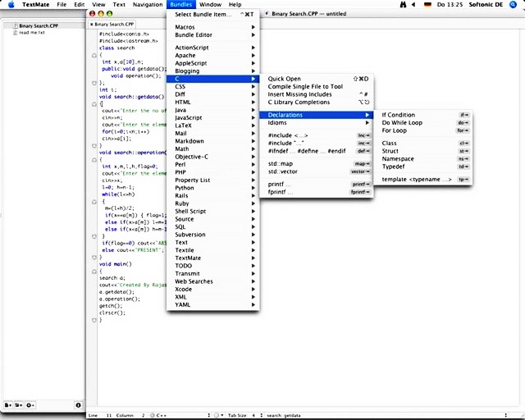Screen dimensions: 525x420
Task: Open the View menu
Action: point(98,4)
